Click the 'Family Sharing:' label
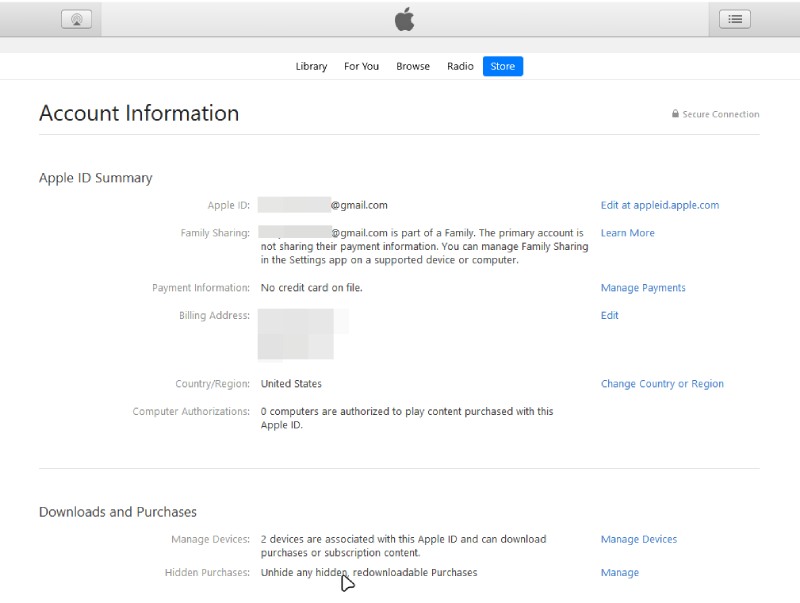The height and width of the screenshot is (603, 800). point(215,233)
